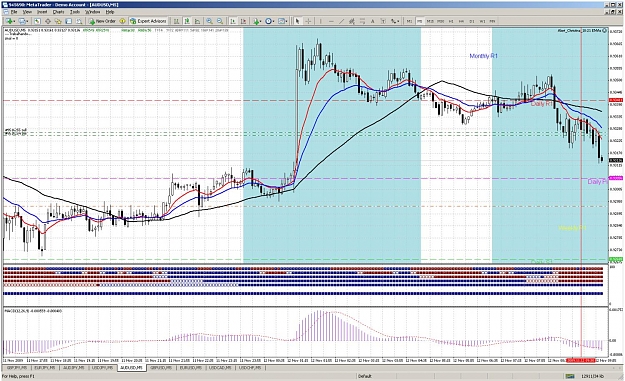This screenshot has height=381, width=625.
Task: Open the Profiles toolbar icon
Action: tap(22, 21)
